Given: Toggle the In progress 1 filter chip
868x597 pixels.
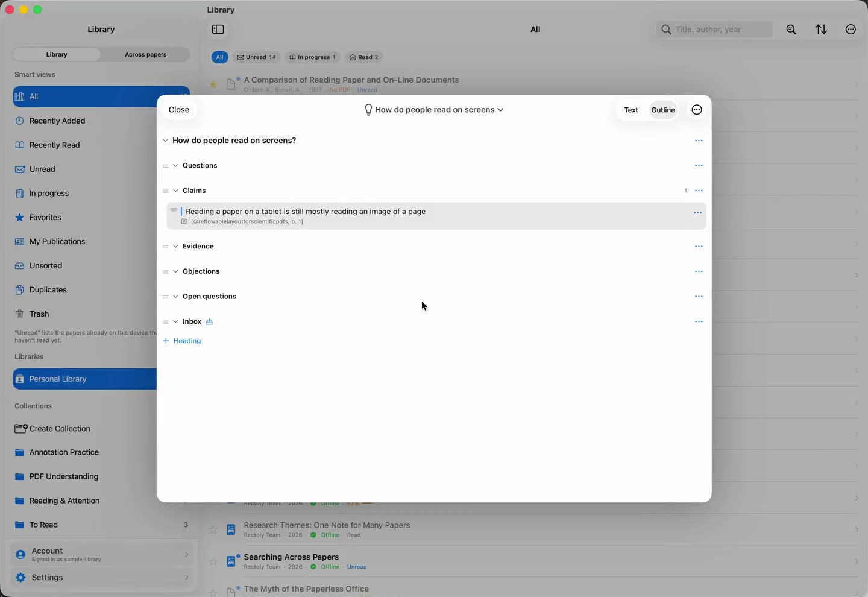Looking at the screenshot, I should coord(312,57).
